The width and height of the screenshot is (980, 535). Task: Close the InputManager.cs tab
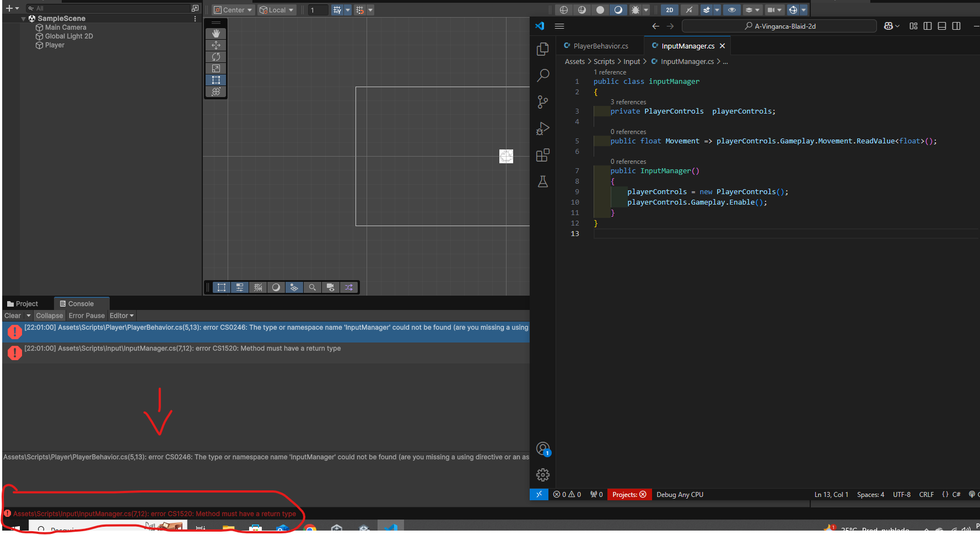click(722, 46)
